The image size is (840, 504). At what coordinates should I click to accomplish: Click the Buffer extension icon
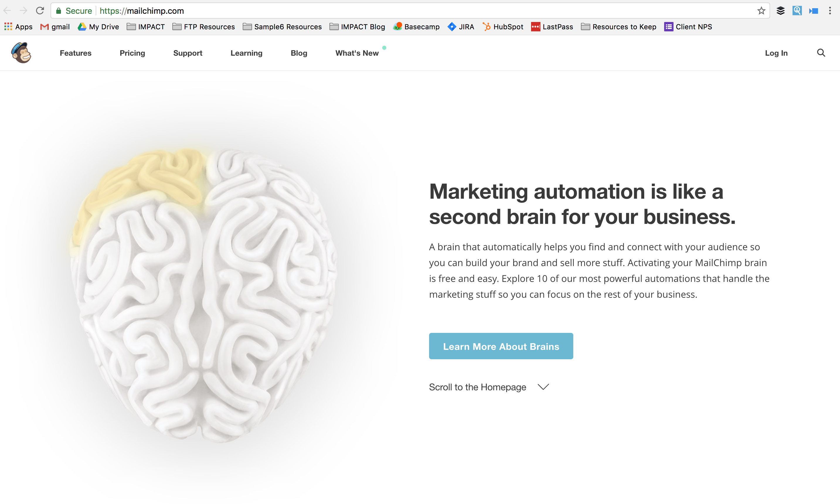click(780, 11)
